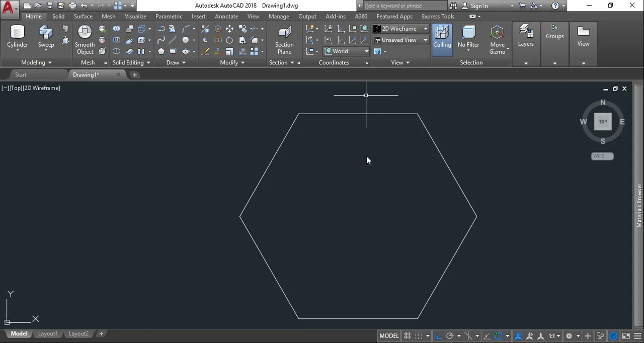The height and width of the screenshot is (343, 644).
Task: Click the [2D Wireframe] viewport label
Action: point(41,88)
